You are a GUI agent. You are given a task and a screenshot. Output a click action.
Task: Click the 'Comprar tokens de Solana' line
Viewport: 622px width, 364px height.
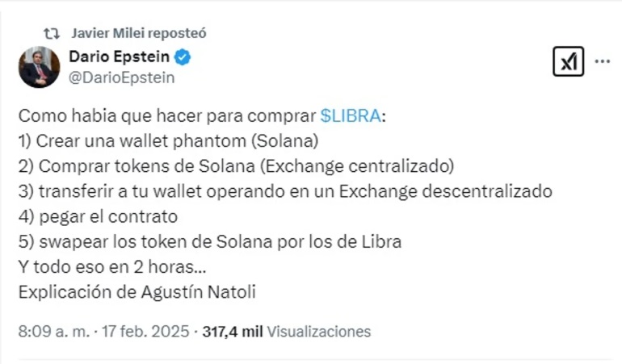point(236,166)
